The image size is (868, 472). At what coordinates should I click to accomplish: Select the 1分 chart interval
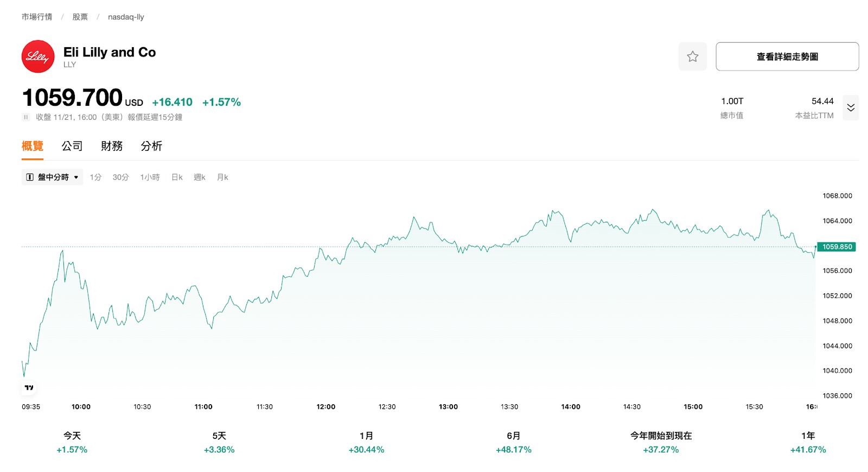(x=95, y=177)
